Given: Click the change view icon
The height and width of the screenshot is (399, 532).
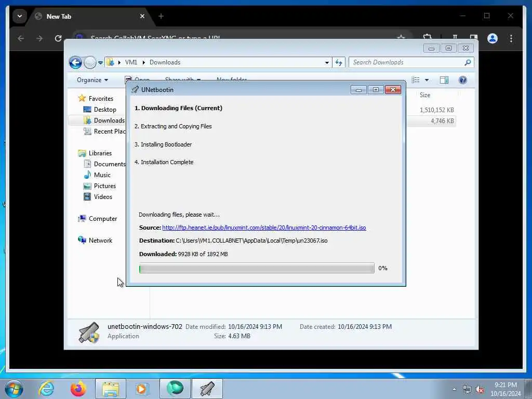Looking at the screenshot, I should pyautogui.click(x=415, y=80).
